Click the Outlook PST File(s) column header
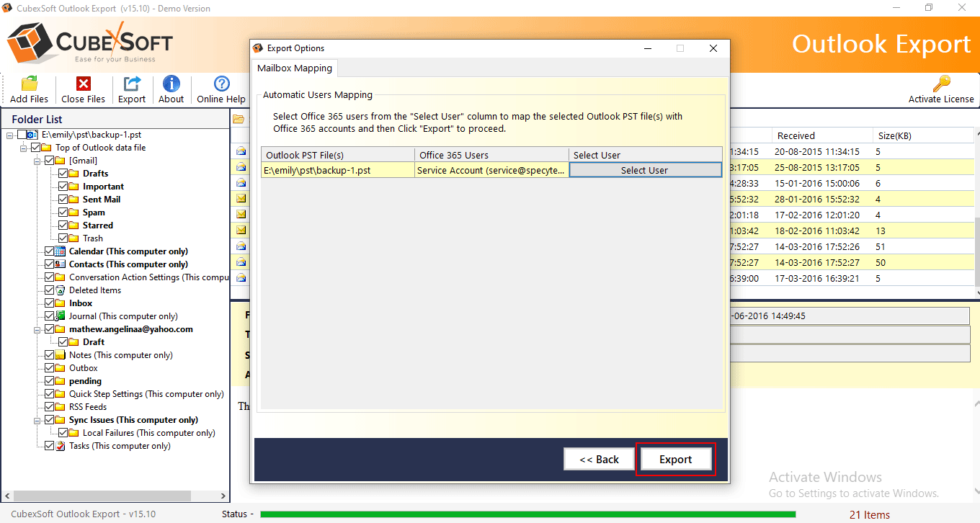Viewport: 980px width, 523px height. point(338,155)
